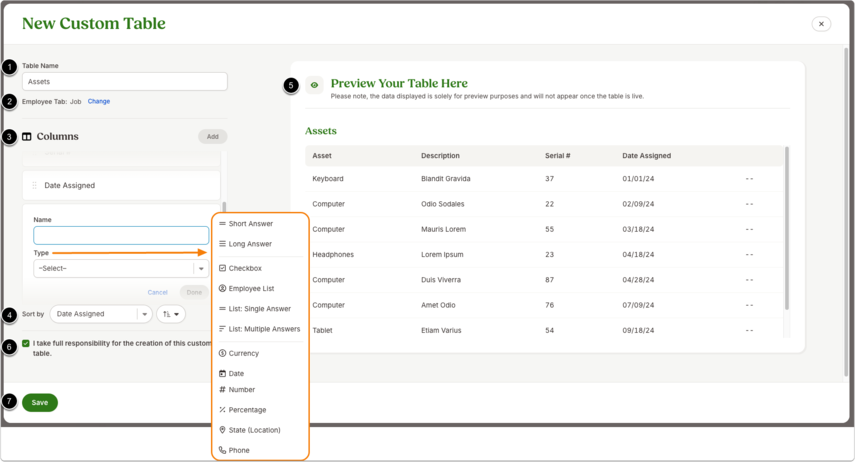Choose the Currency type icon
Viewport: 855px width, 462px height.
222,353
